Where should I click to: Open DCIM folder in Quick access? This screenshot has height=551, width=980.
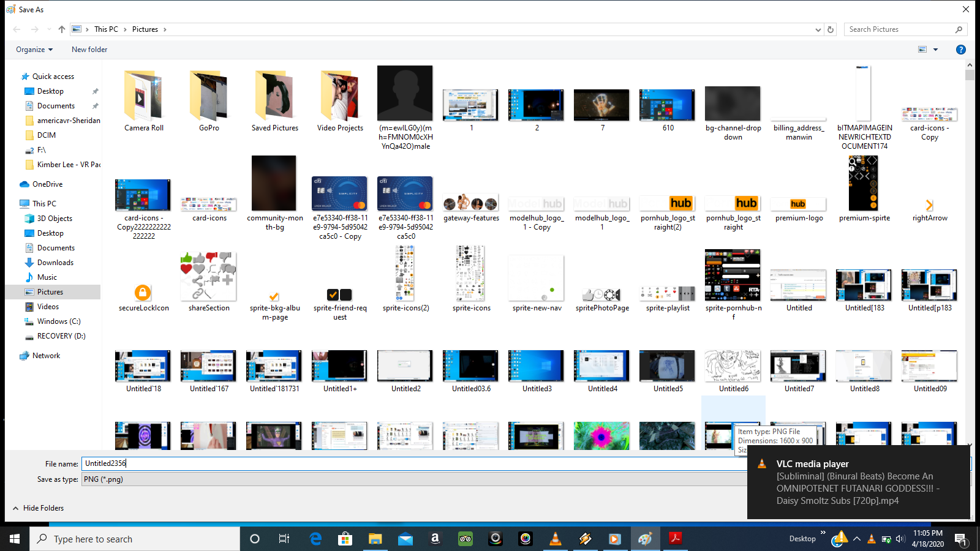[x=46, y=135]
